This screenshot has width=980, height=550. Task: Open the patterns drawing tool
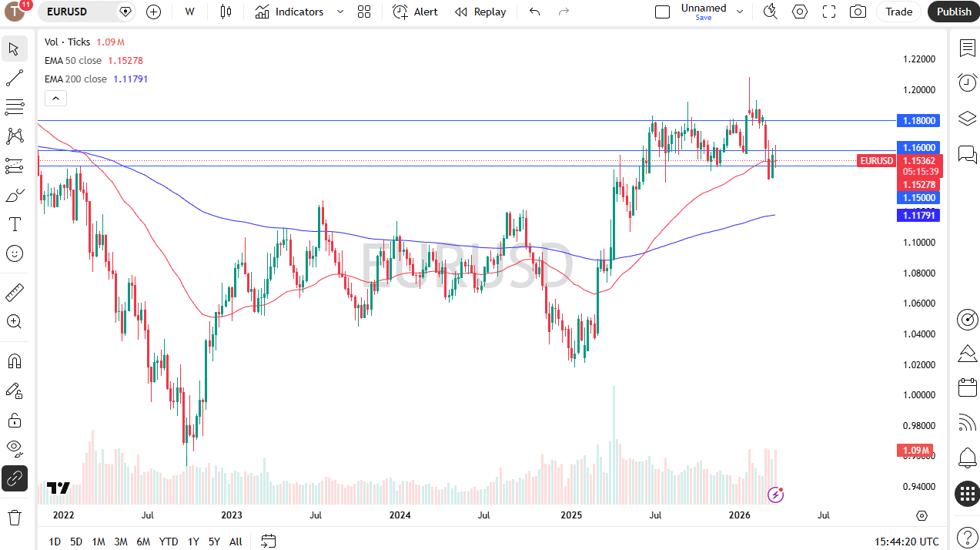14,136
